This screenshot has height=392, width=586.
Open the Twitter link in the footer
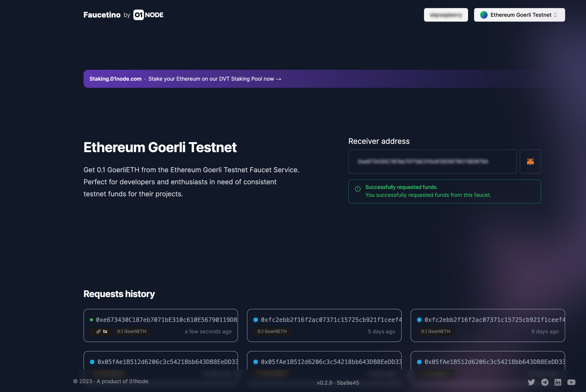tap(531, 382)
